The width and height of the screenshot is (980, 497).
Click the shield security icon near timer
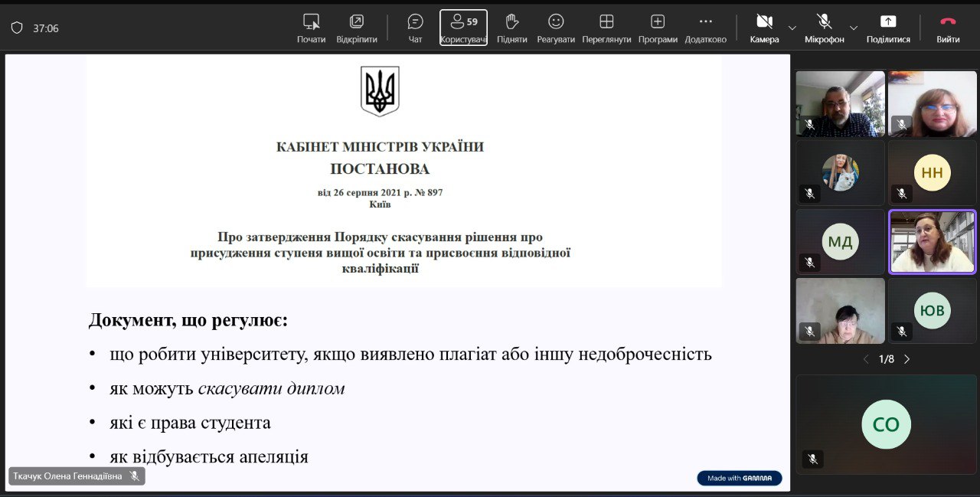click(17, 28)
